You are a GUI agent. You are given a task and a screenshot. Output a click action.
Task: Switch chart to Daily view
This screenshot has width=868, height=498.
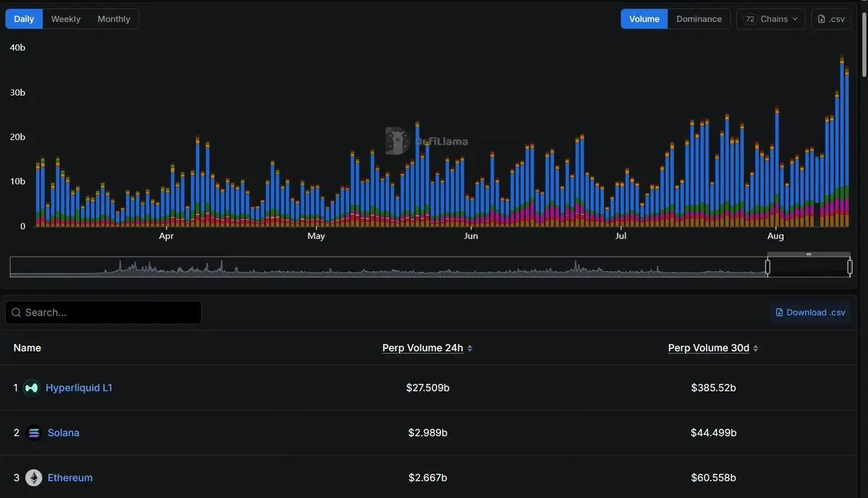tap(24, 19)
